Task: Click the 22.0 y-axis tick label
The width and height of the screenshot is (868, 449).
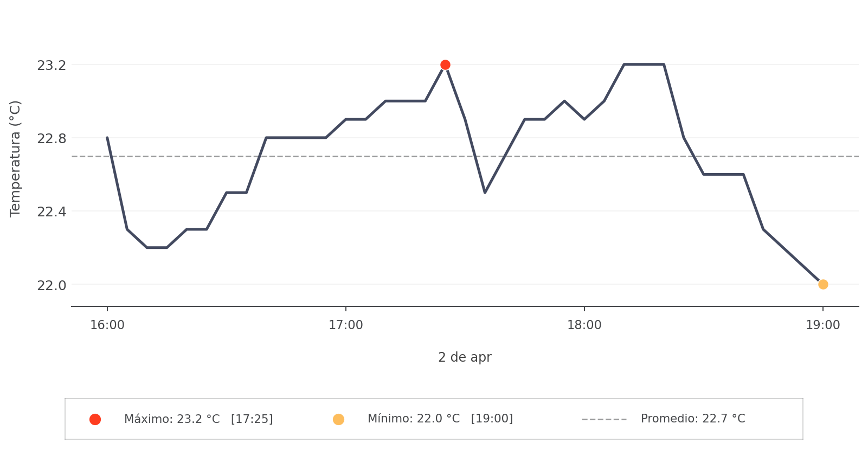Action: point(52,285)
